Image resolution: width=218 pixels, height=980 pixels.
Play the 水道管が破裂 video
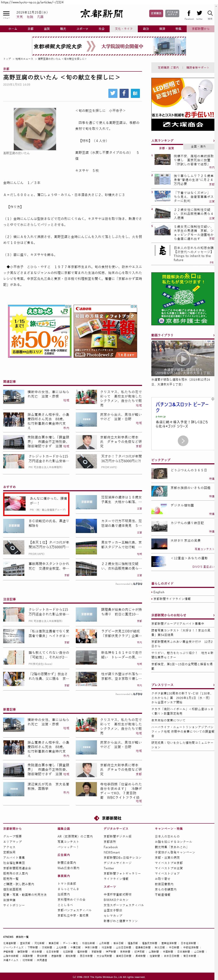click(x=183, y=358)
